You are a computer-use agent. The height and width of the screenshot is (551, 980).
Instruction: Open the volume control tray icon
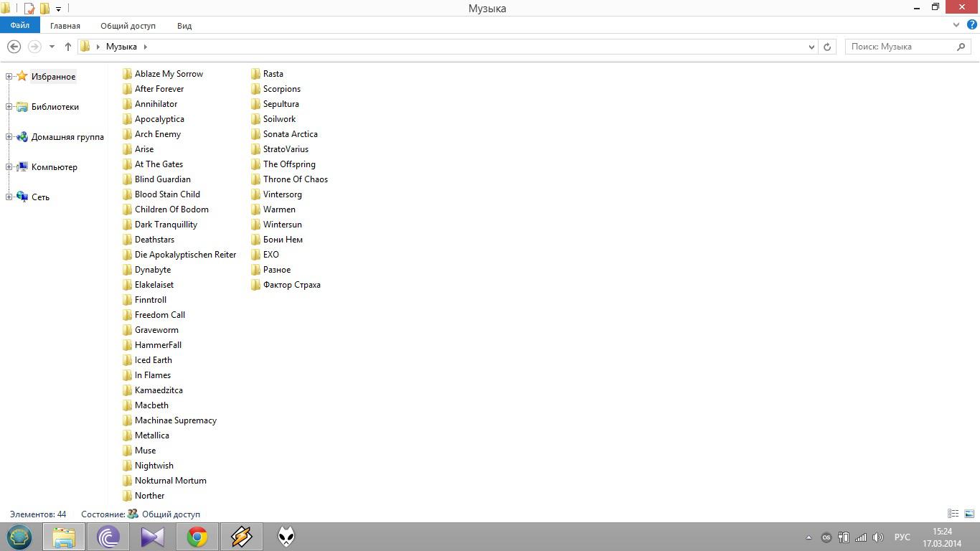(878, 537)
